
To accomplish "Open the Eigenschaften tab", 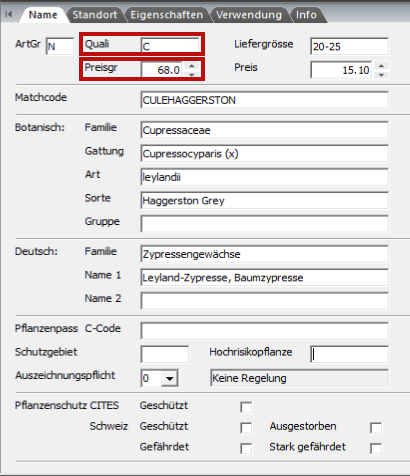I will 167,15.
